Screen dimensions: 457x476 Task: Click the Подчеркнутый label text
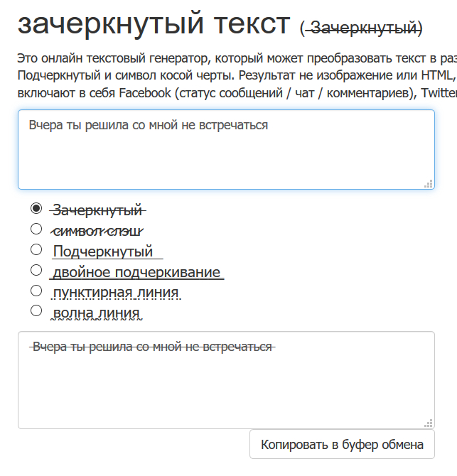tap(103, 251)
